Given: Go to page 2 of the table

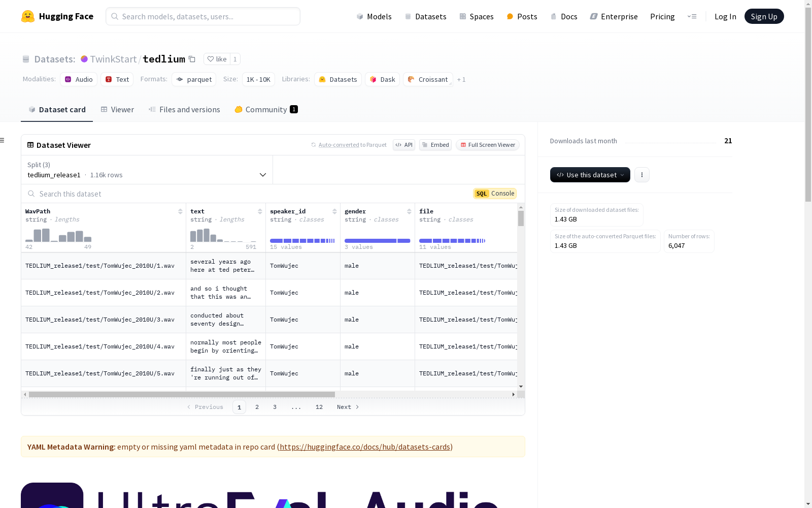Looking at the screenshot, I should tap(257, 407).
